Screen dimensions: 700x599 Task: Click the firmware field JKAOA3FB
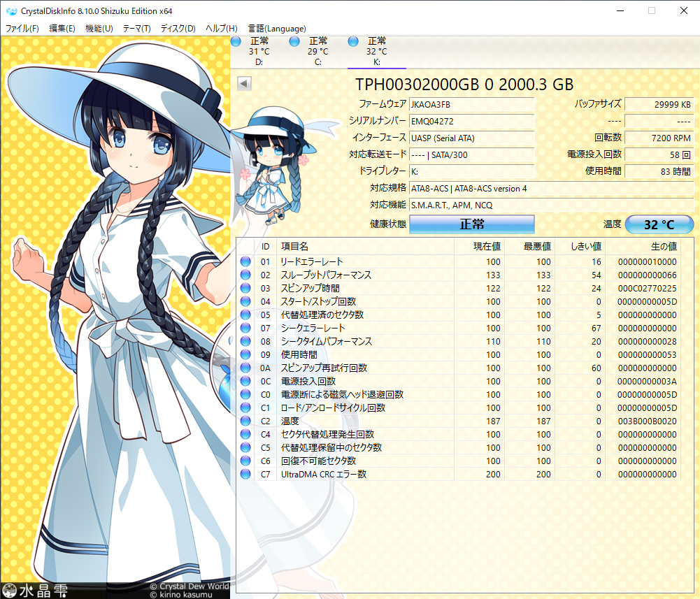pos(472,103)
